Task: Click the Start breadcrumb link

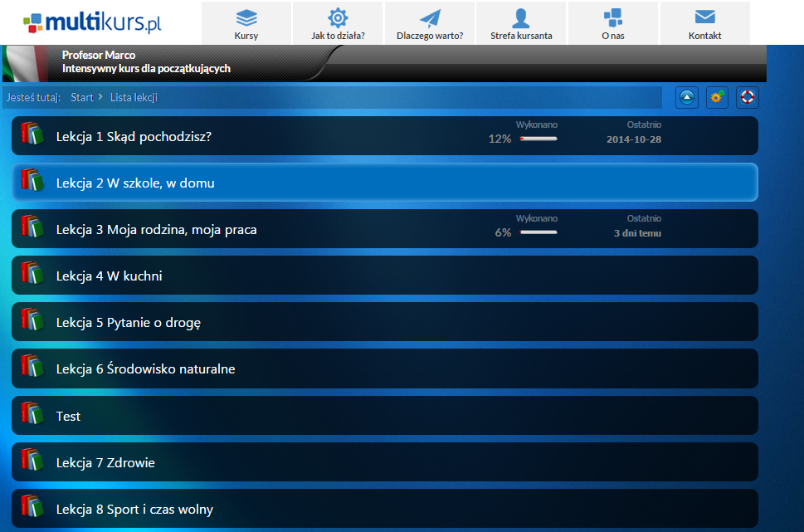Action: [82, 97]
